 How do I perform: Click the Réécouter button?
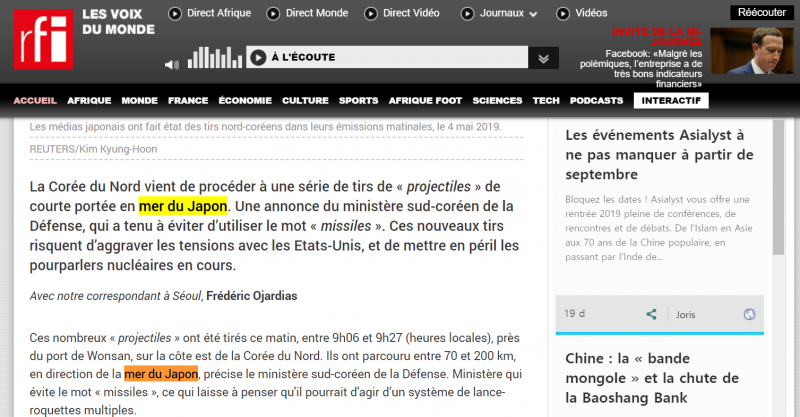761,12
